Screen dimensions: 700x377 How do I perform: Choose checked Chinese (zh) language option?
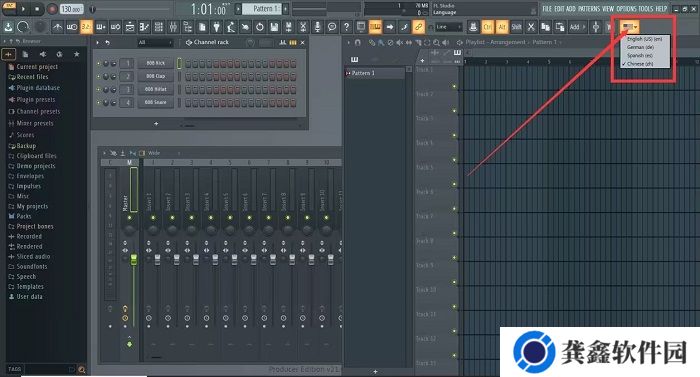pos(644,64)
